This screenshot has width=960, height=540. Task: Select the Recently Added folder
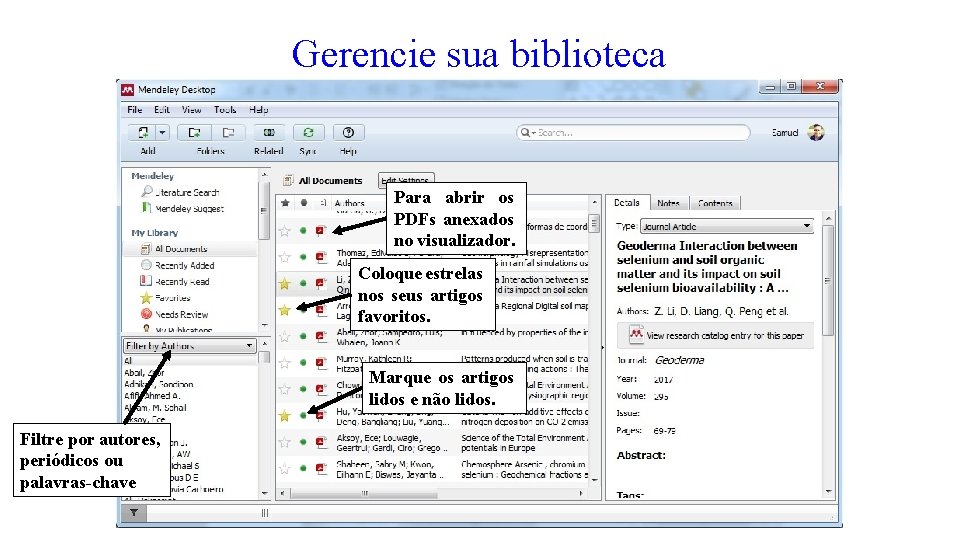[184, 266]
